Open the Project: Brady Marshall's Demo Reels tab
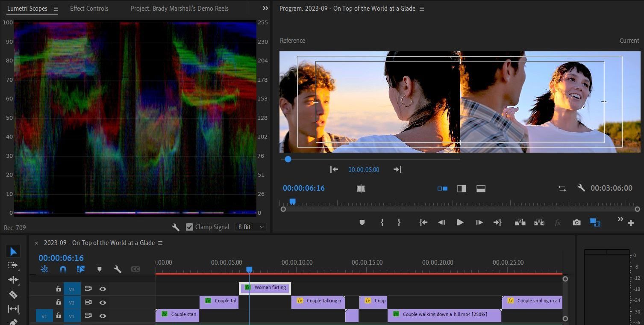Screen dimensions: 644x325 [x=179, y=9]
